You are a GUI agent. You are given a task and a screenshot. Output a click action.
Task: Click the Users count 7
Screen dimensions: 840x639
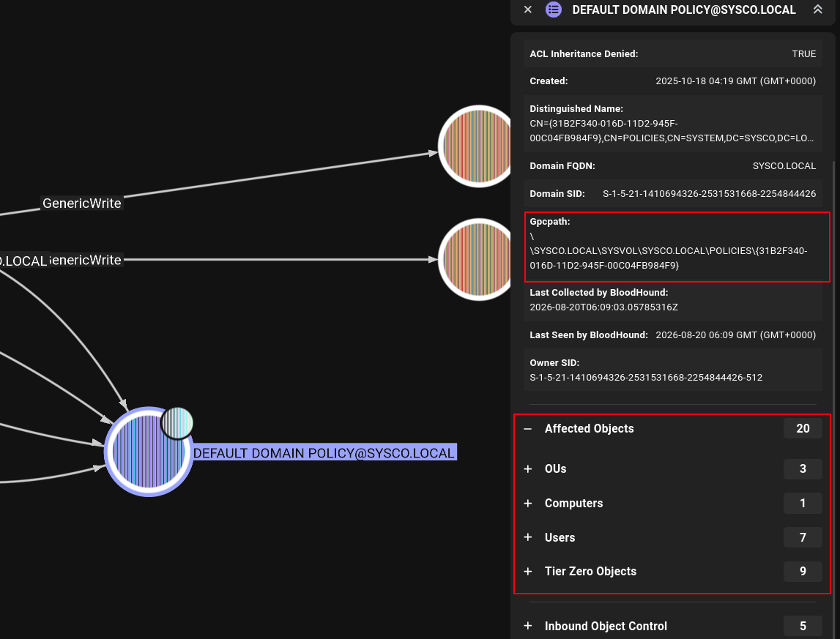pyautogui.click(x=803, y=537)
